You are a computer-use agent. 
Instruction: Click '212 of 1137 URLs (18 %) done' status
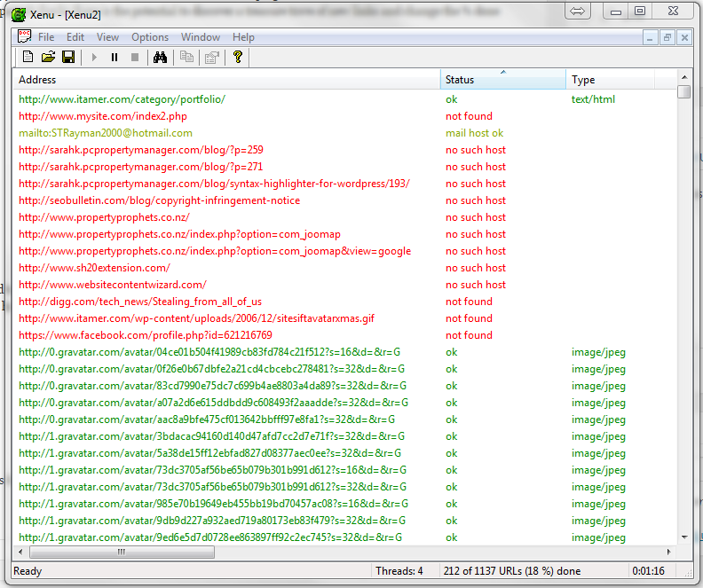pos(511,571)
